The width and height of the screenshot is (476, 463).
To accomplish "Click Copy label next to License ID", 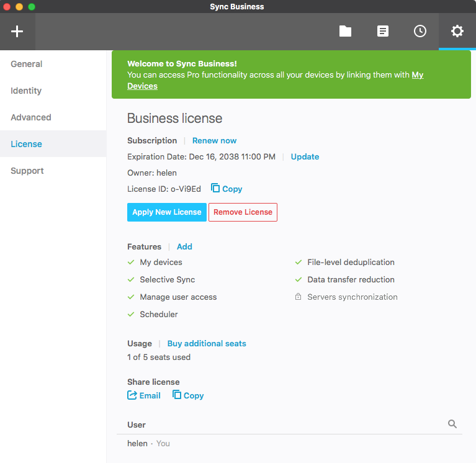I will [x=232, y=189].
